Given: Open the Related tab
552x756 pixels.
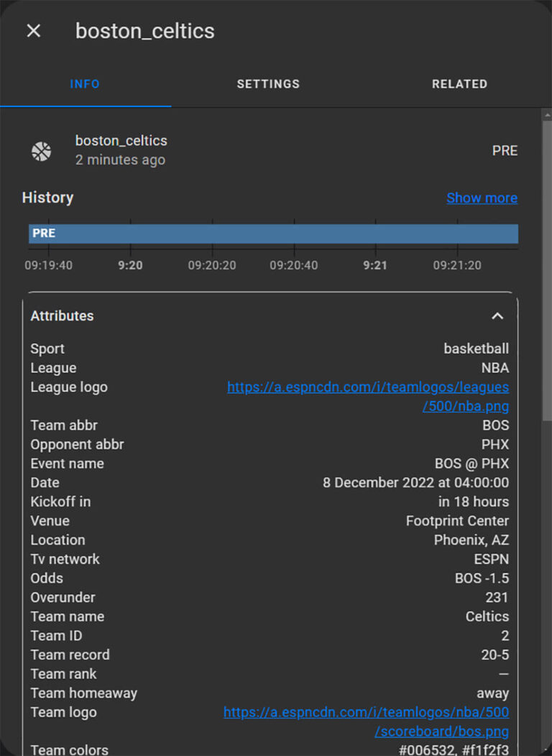Looking at the screenshot, I should [x=459, y=84].
